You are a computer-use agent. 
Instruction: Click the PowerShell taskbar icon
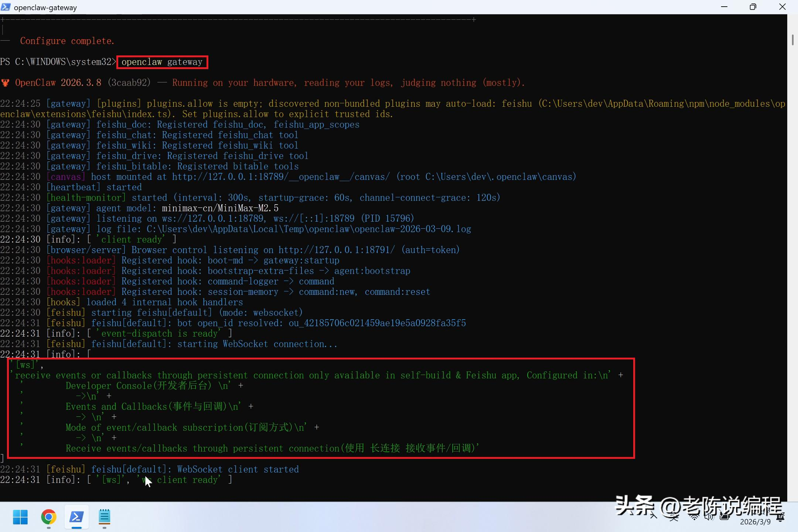76,517
